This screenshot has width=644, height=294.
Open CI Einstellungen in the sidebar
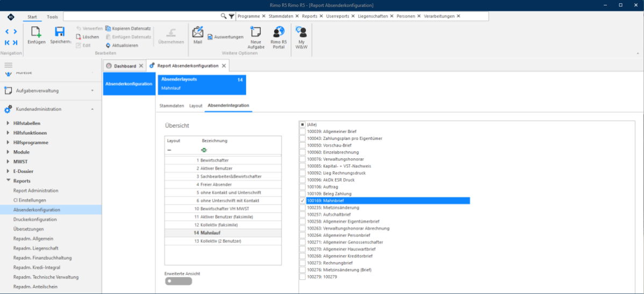(31, 200)
